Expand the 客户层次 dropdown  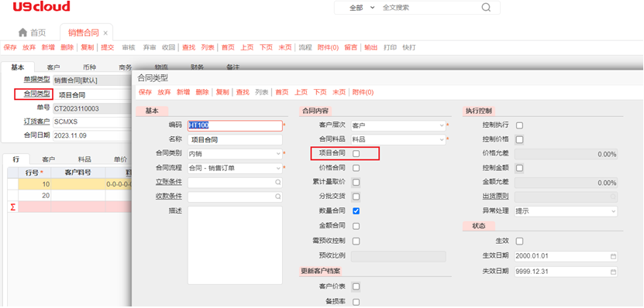pos(442,125)
